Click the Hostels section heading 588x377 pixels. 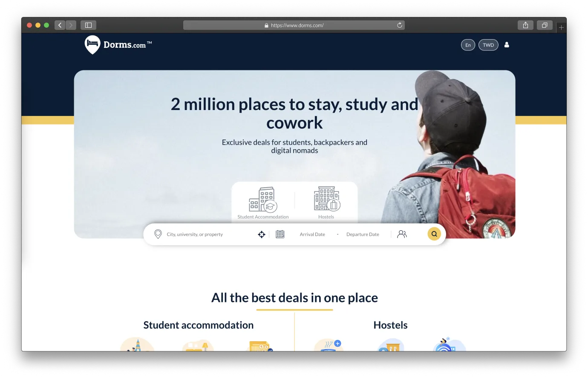pos(390,325)
